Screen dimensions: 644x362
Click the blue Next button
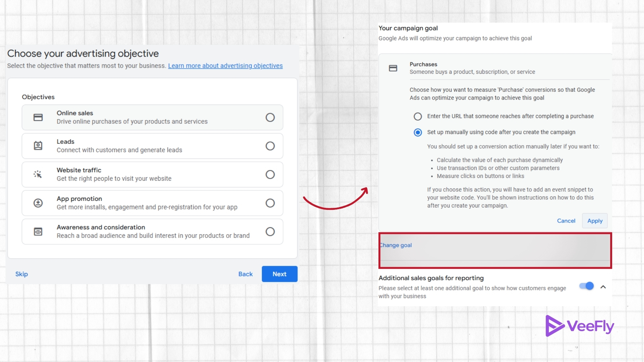[279, 274]
